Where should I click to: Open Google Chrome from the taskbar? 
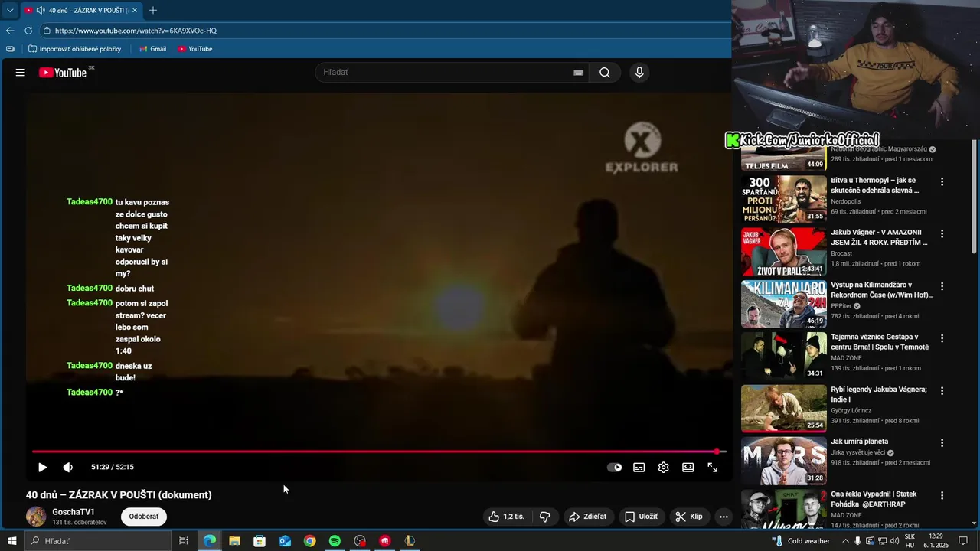point(309,541)
